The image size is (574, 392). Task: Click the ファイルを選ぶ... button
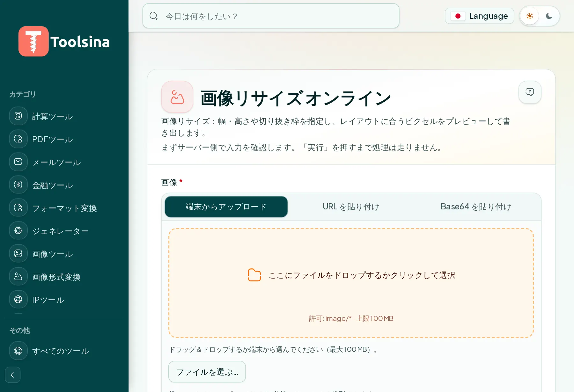207,372
